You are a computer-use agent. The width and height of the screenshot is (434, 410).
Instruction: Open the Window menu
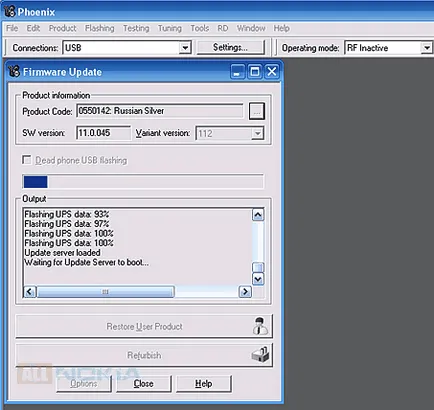[251, 28]
